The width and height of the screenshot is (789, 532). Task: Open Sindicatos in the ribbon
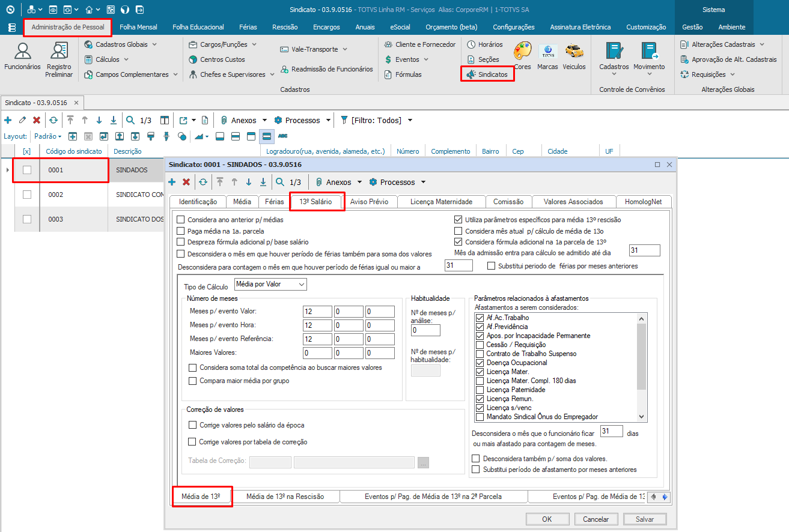click(487, 74)
